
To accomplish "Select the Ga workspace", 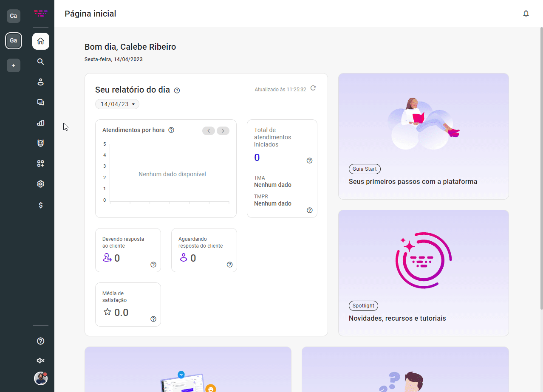I will click(x=14, y=41).
